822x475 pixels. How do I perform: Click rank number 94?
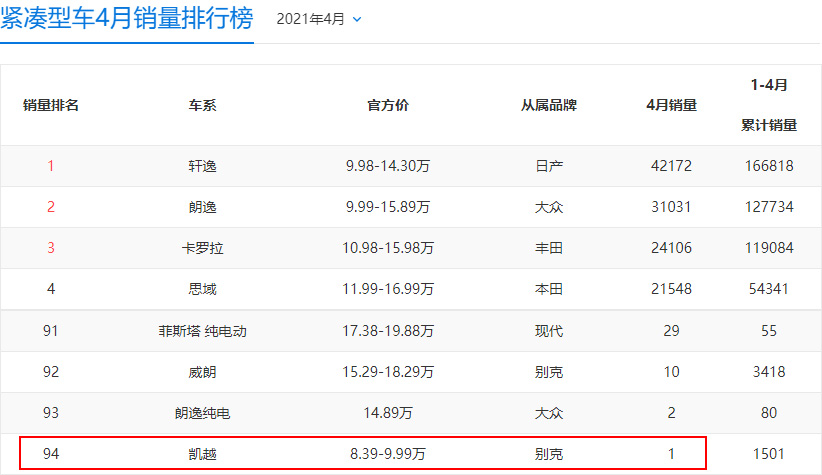tap(51, 454)
